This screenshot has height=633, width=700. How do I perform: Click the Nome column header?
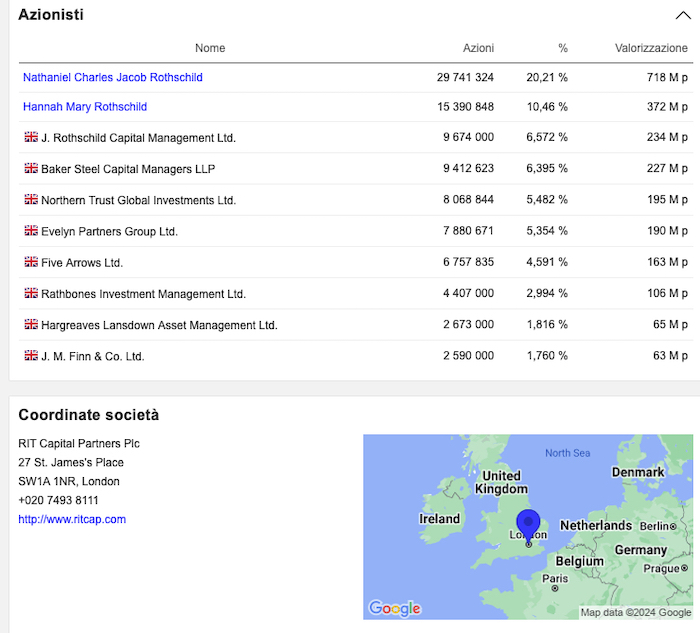click(x=210, y=48)
